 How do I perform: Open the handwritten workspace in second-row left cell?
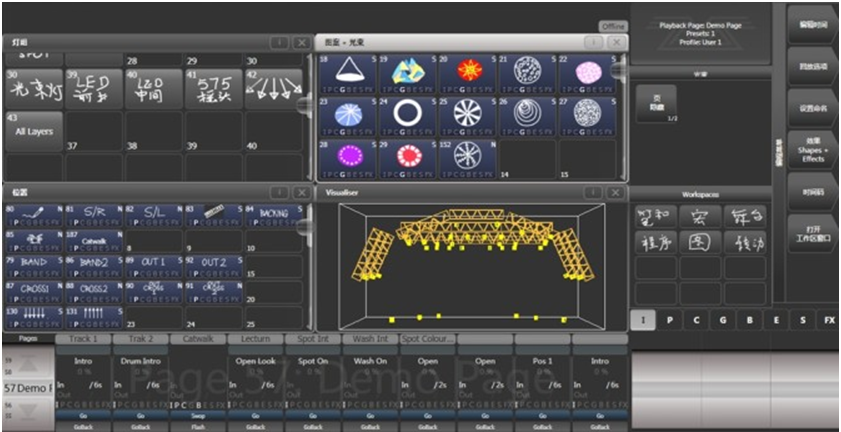tap(655, 243)
